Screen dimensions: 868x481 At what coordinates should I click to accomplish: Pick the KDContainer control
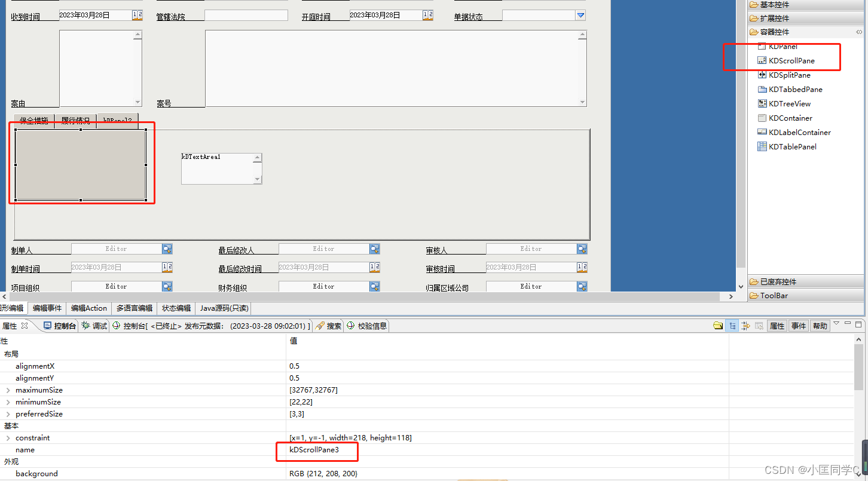point(785,118)
